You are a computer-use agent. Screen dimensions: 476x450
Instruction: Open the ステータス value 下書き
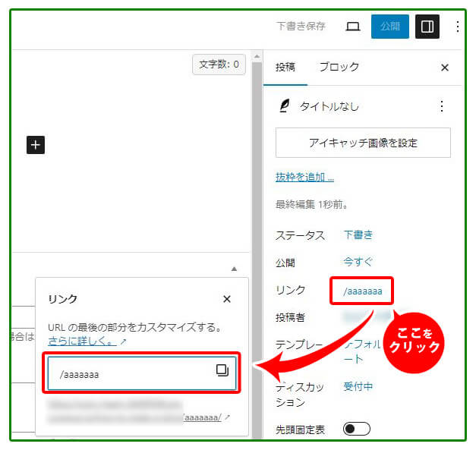coord(358,235)
